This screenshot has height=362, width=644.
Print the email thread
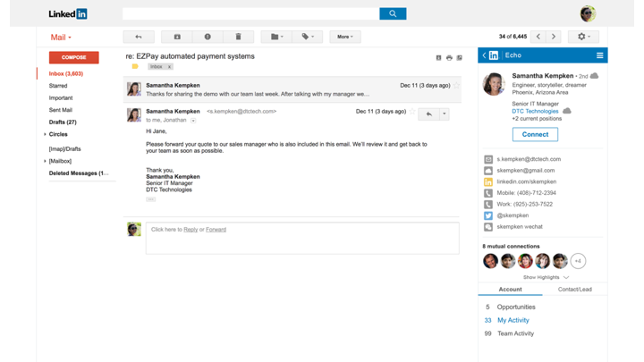(449, 57)
